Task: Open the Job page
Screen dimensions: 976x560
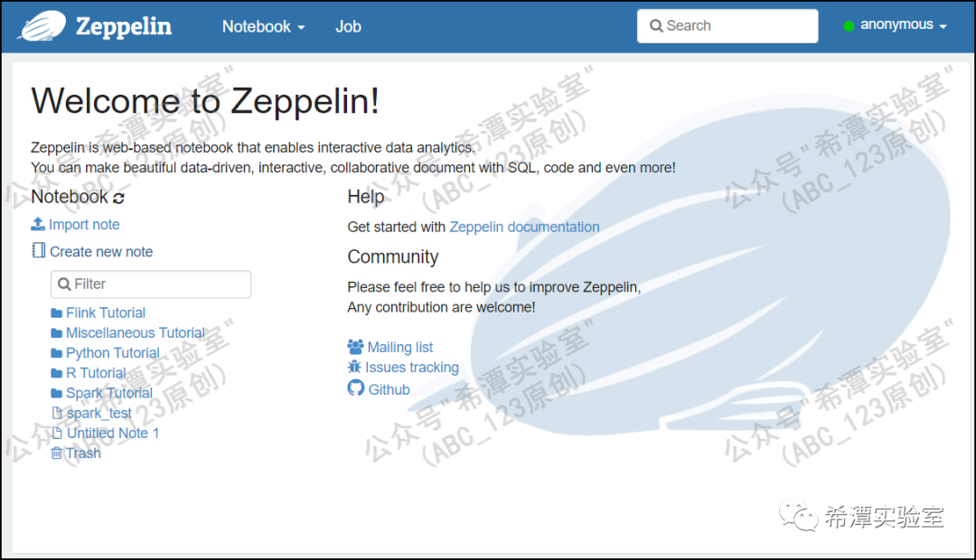Action: 348,26
